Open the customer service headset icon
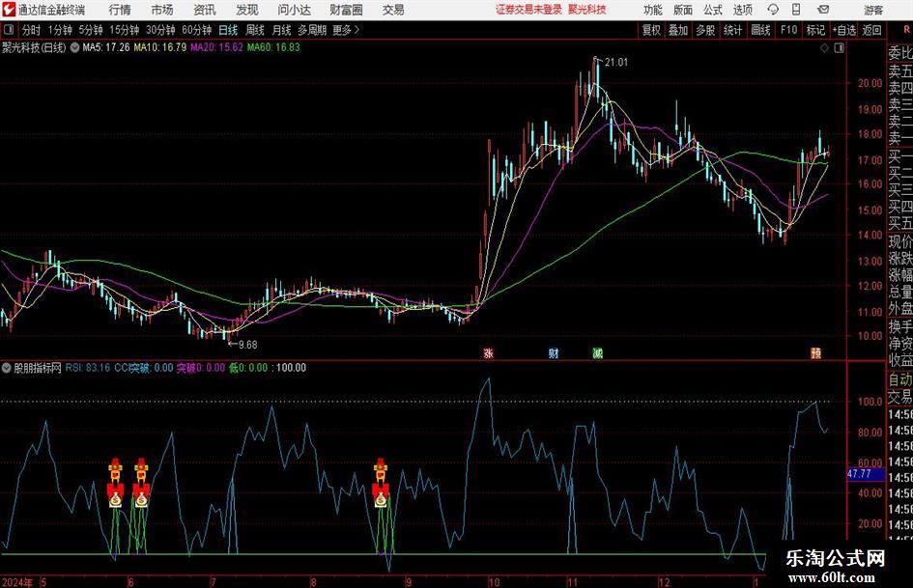The height and width of the screenshot is (588, 913). tap(773, 10)
